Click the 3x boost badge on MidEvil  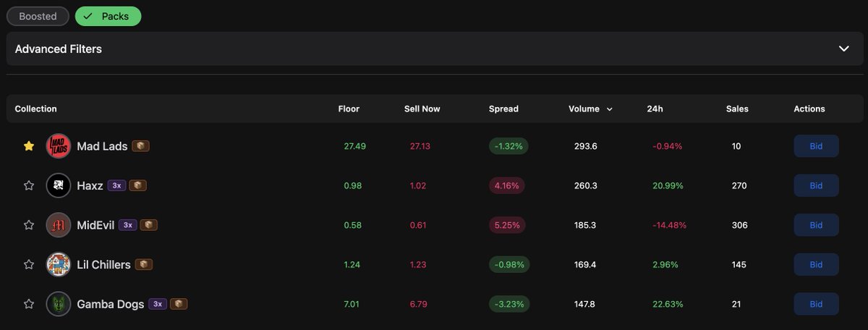click(128, 225)
